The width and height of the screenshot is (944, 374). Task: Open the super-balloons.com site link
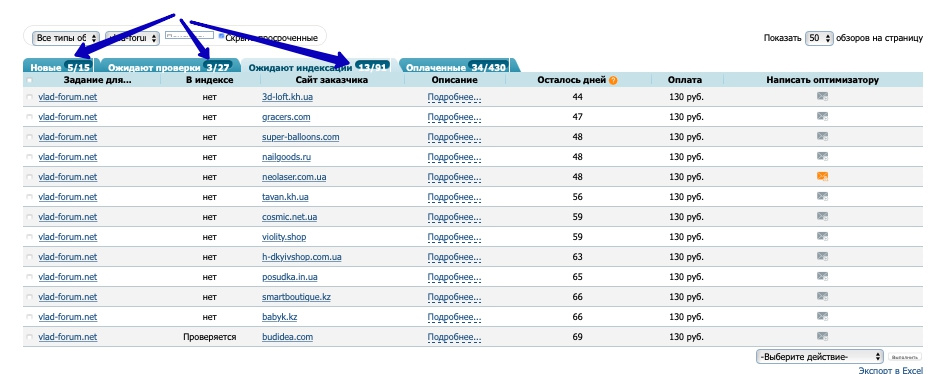(300, 137)
